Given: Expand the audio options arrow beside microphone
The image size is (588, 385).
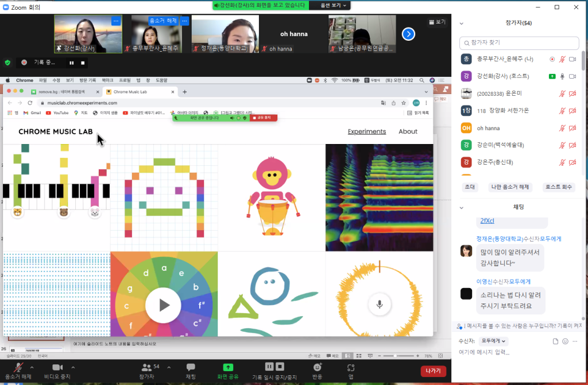Looking at the screenshot, I should tap(32, 367).
